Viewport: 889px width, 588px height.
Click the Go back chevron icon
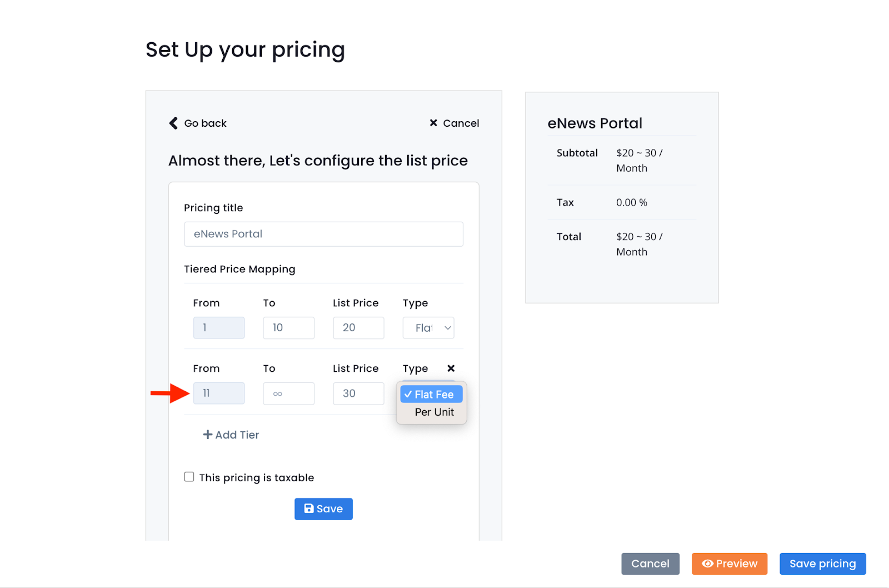[173, 123]
